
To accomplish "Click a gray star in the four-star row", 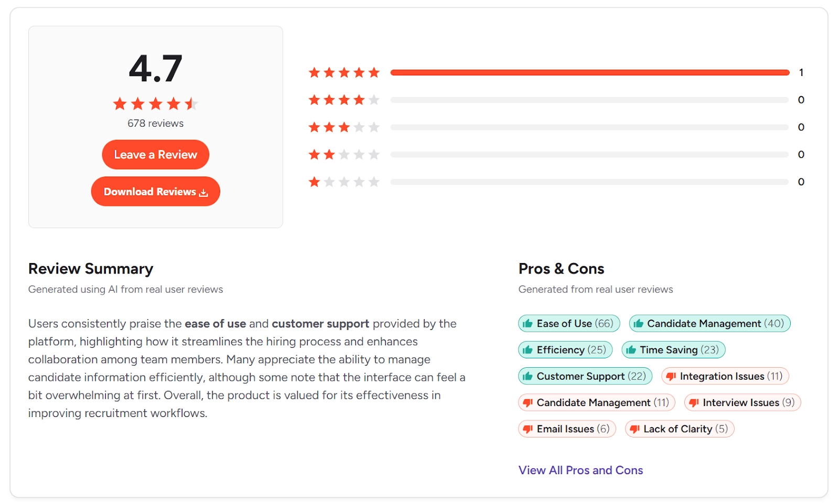I will (x=374, y=99).
